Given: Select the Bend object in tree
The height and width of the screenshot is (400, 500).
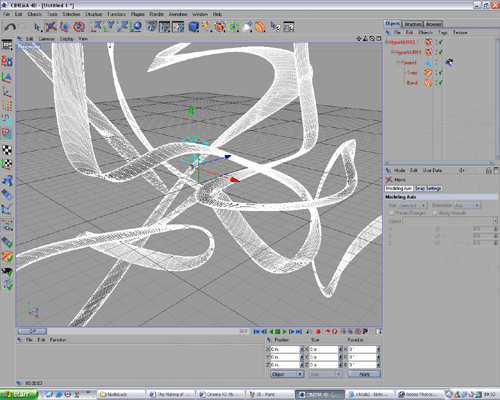Looking at the screenshot, I should tap(412, 83).
